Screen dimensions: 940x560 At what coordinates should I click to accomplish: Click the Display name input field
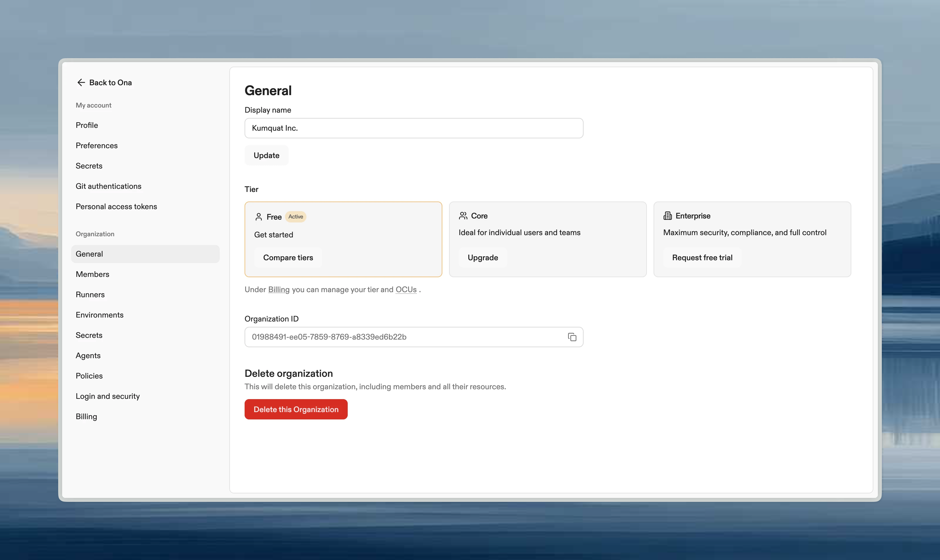414,128
